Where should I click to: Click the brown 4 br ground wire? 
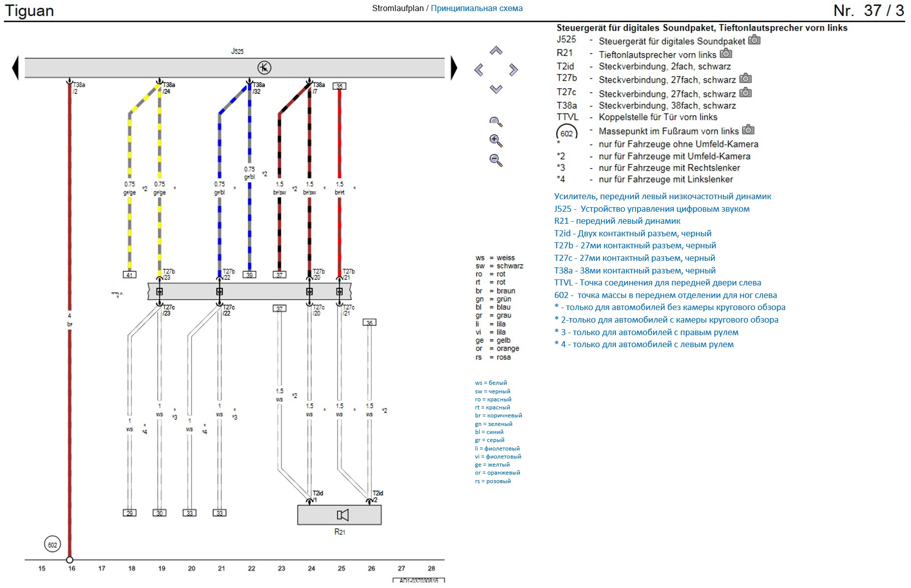pyautogui.click(x=70, y=321)
